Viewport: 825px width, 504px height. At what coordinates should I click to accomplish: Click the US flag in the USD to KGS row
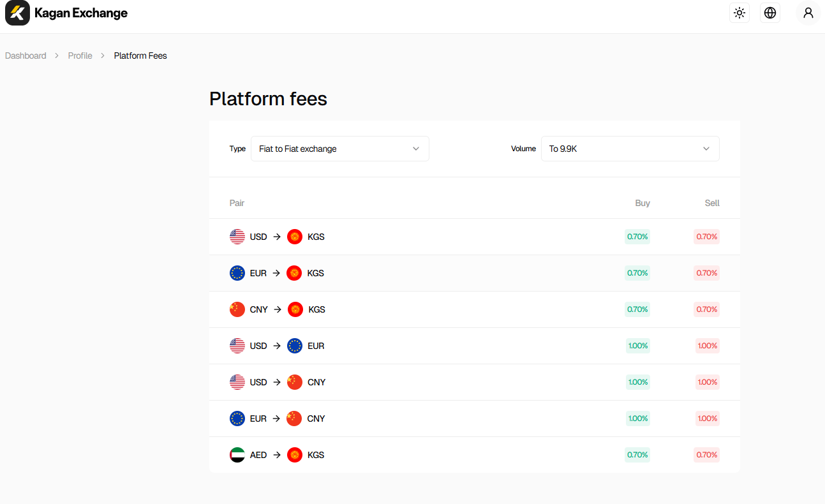tap(237, 237)
